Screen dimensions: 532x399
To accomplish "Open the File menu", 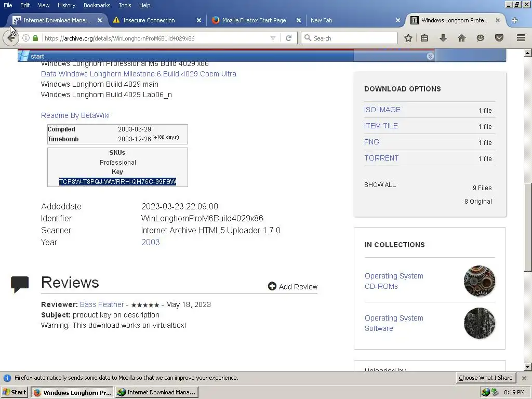I will [8, 5].
